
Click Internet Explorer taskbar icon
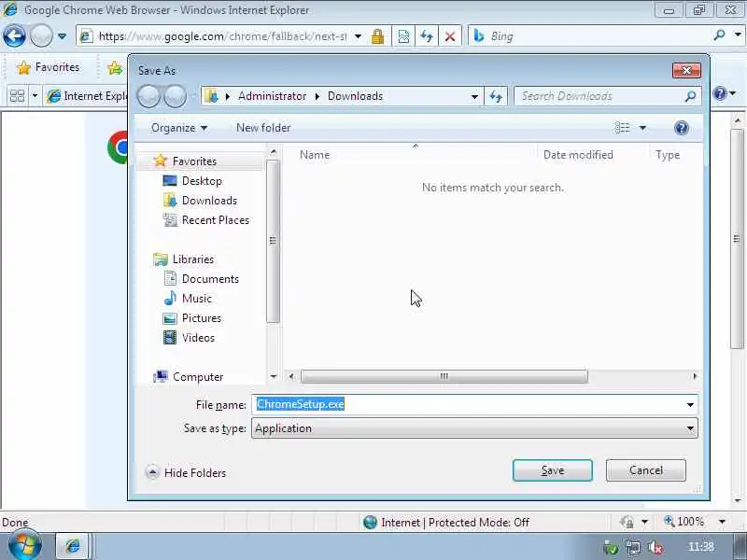73,546
